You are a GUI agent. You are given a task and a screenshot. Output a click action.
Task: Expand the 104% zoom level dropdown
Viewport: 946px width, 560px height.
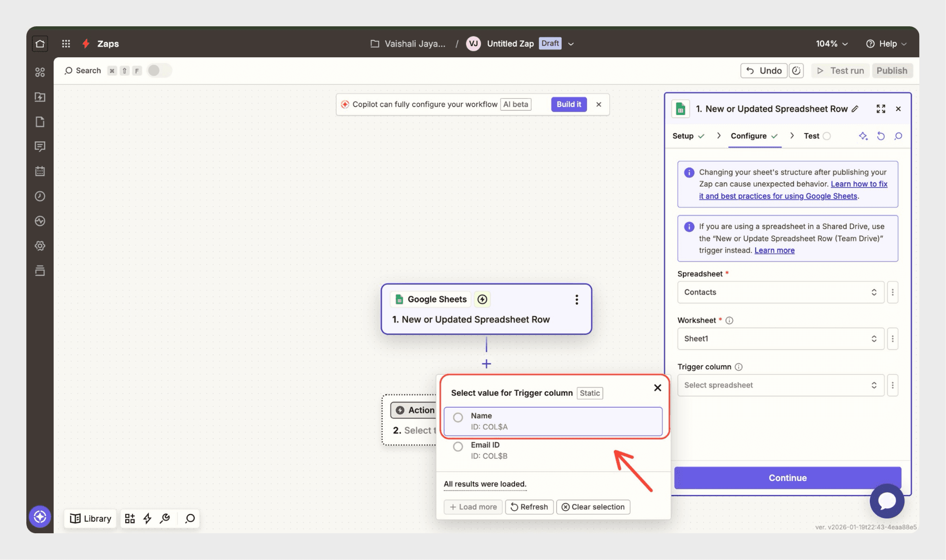pyautogui.click(x=831, y=44)
